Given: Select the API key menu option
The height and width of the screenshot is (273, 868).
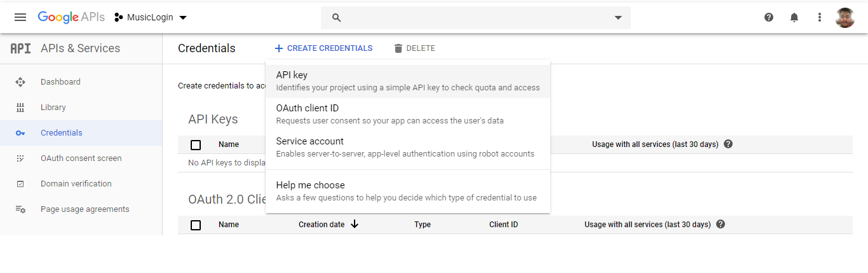Looking at the screenshot, I should pos(407,81).
